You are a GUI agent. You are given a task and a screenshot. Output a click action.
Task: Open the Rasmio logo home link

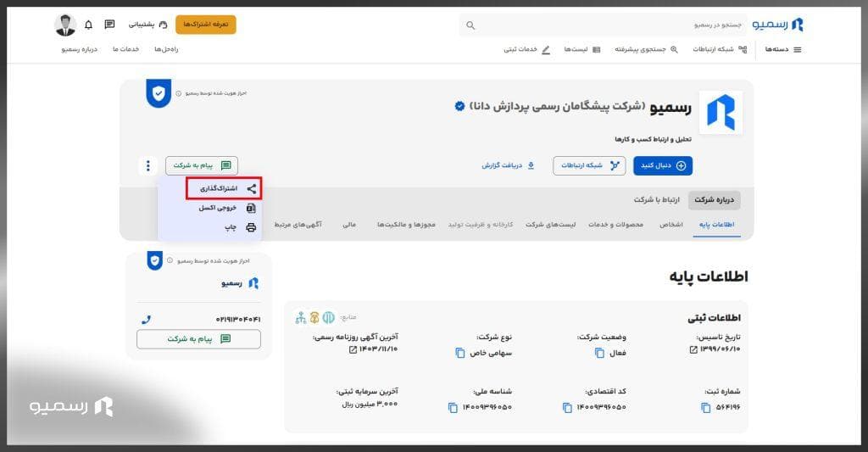(778, 25)
